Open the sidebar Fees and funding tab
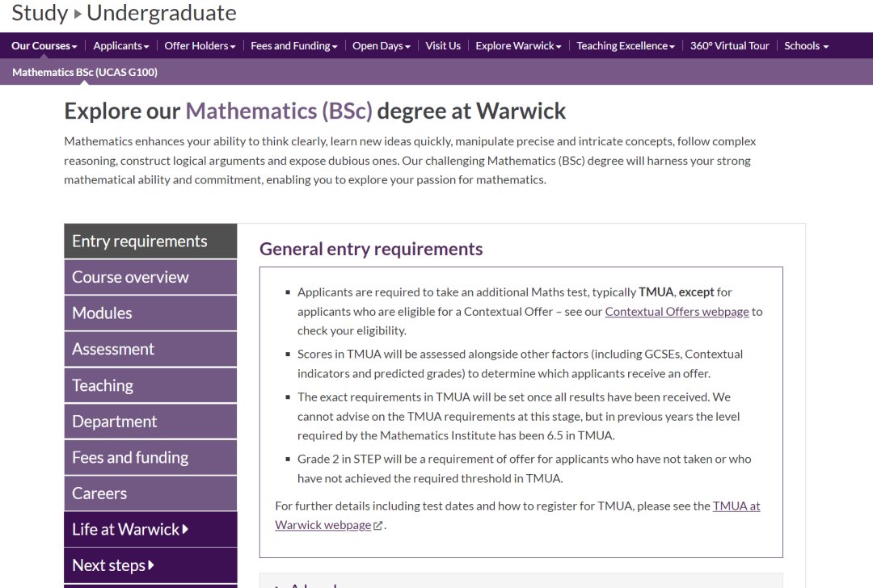Image resolution: width=873 pixels, height=588 pixels. tap(150, 457)
